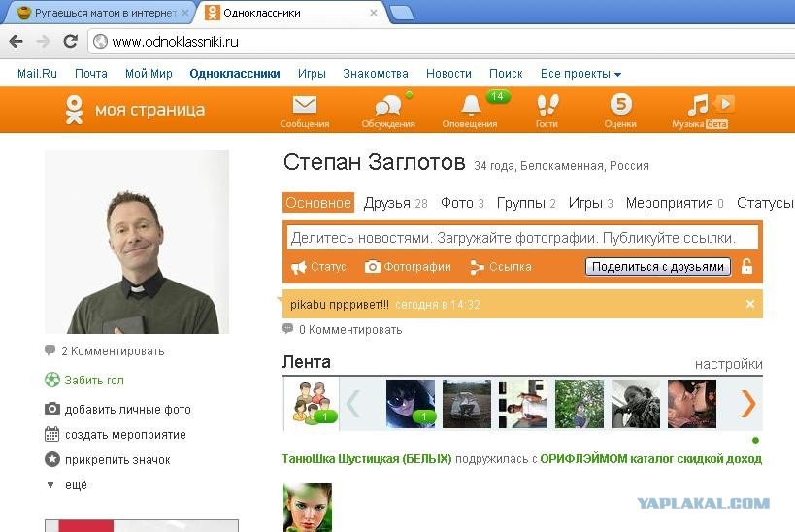Close the Одноклассники browser tab
The width and height of the screenshot is (795, 532).
coord(374,13)
